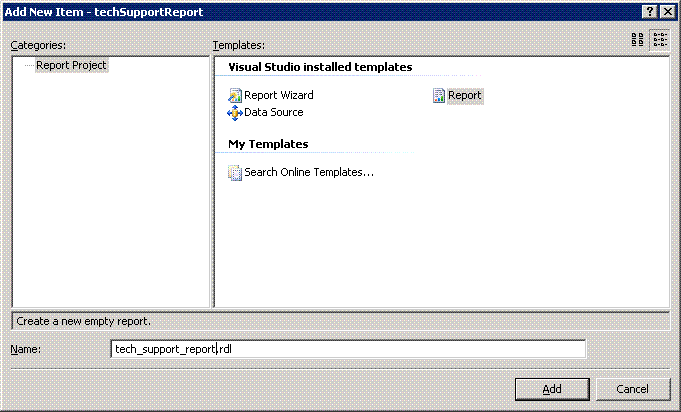Open the Search Online Templates entry
The height and width of the screenshot is (412, 681).
[x=309, y=173]
